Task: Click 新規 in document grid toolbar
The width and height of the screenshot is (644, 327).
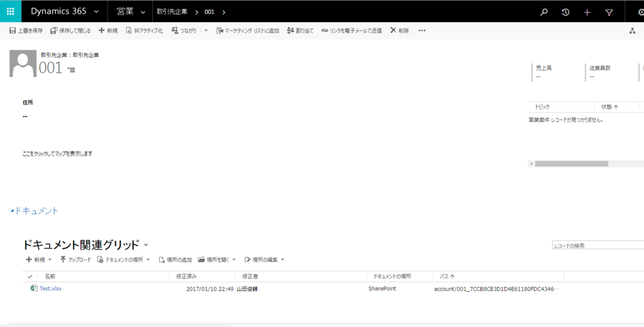Action: [x=38, y=260]
